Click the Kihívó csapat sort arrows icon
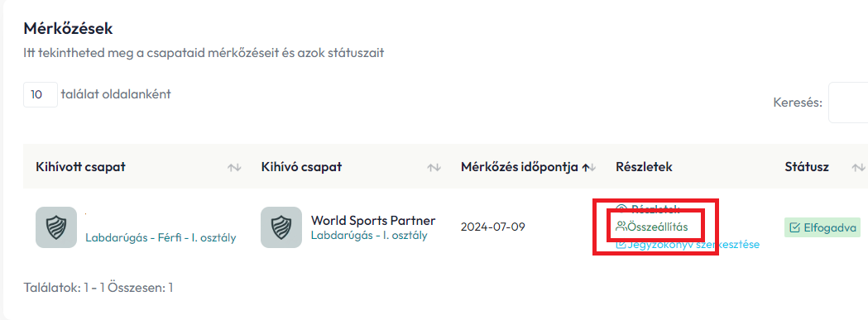The height and width of the screenshot is (320, 868). pyautogui.click(x=434, y=167)
